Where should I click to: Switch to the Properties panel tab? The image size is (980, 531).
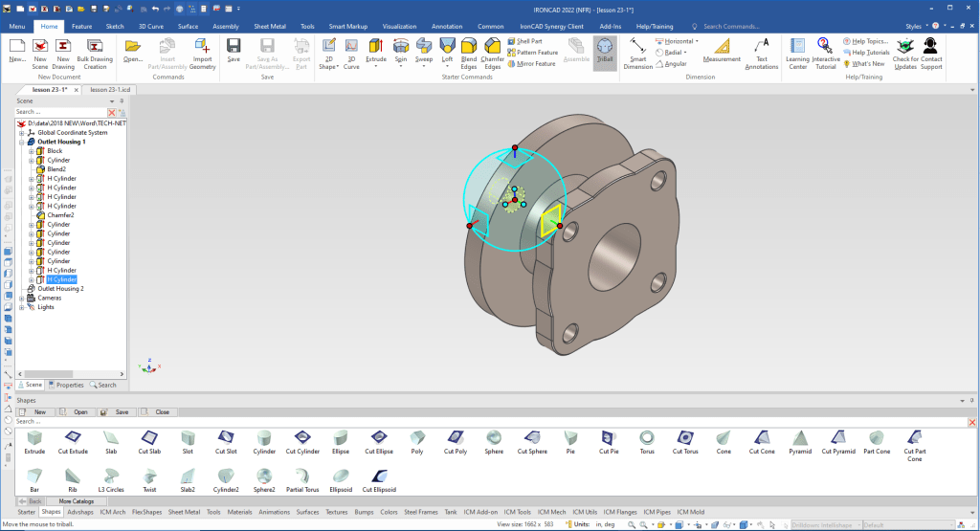[x=66, y=385]
